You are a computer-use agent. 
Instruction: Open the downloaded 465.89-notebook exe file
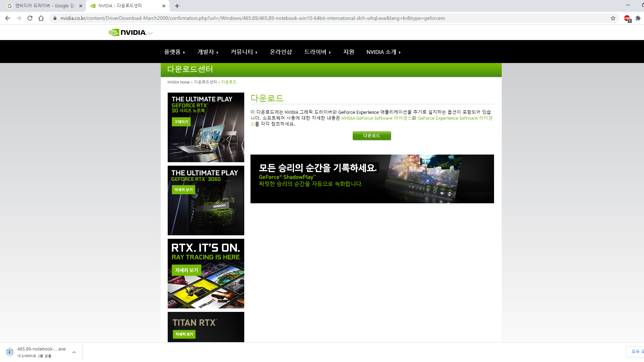(x=41, y=349)
